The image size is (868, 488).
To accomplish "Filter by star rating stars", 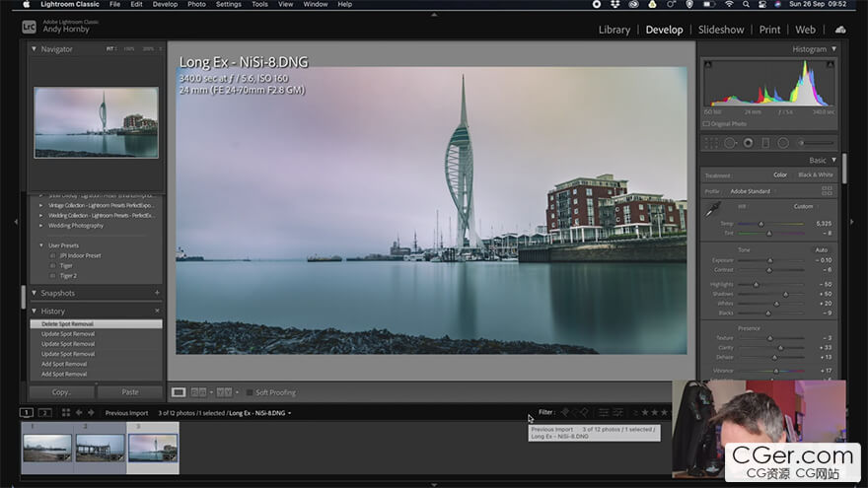I will point(654,412).
